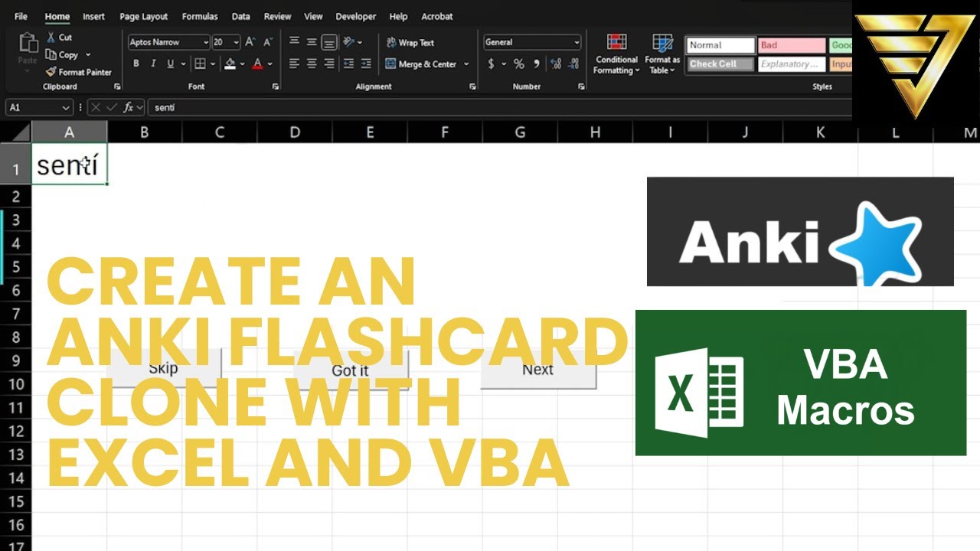Open the font size dropdown
Viewport: 980px width, 551px height.
click(236, 42)
